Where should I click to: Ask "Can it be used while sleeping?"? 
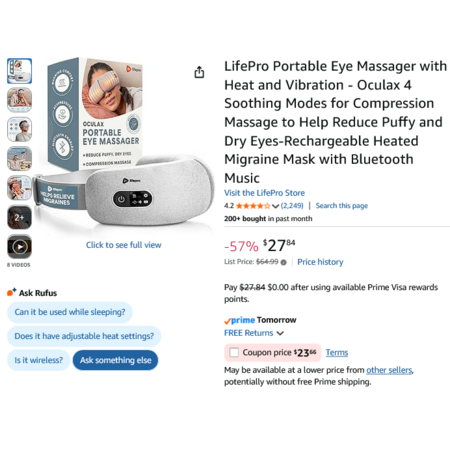(70, 312)
